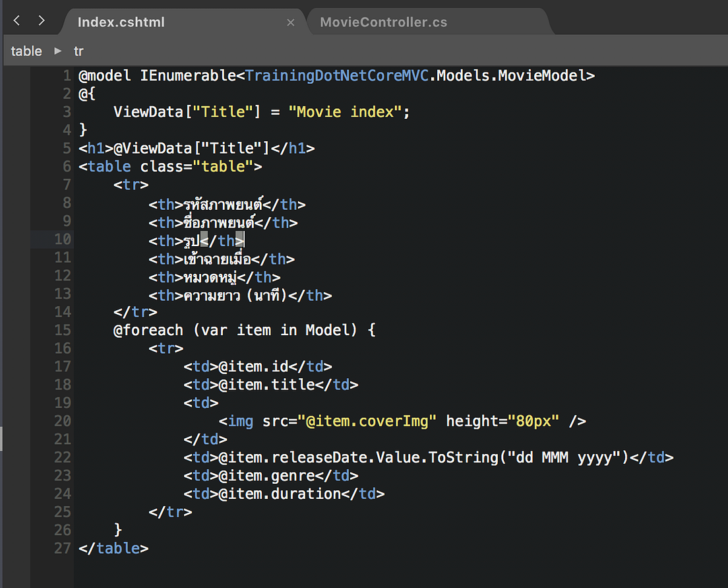Click the table class attribute value
The height and width of the screenshot is (588, 728).
coord(224,166)
